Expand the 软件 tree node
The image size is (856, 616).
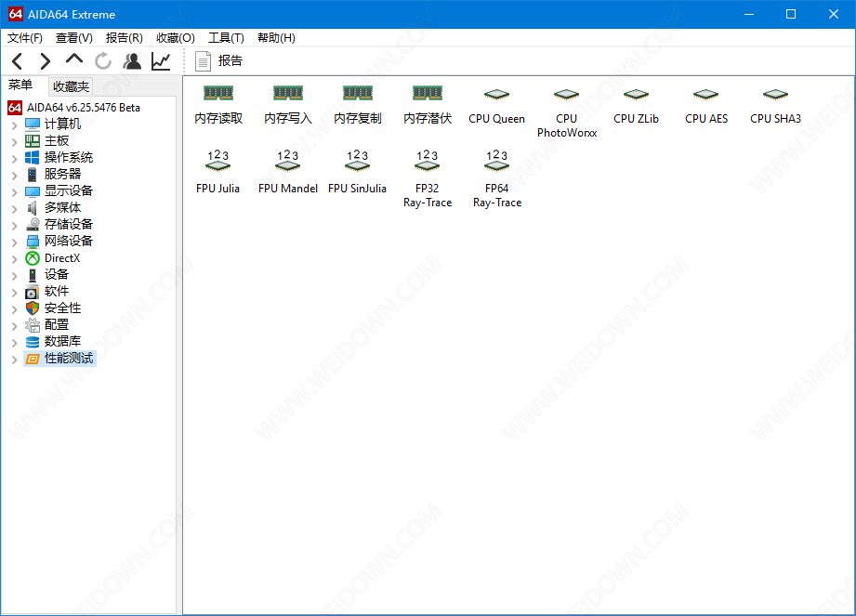15,292
